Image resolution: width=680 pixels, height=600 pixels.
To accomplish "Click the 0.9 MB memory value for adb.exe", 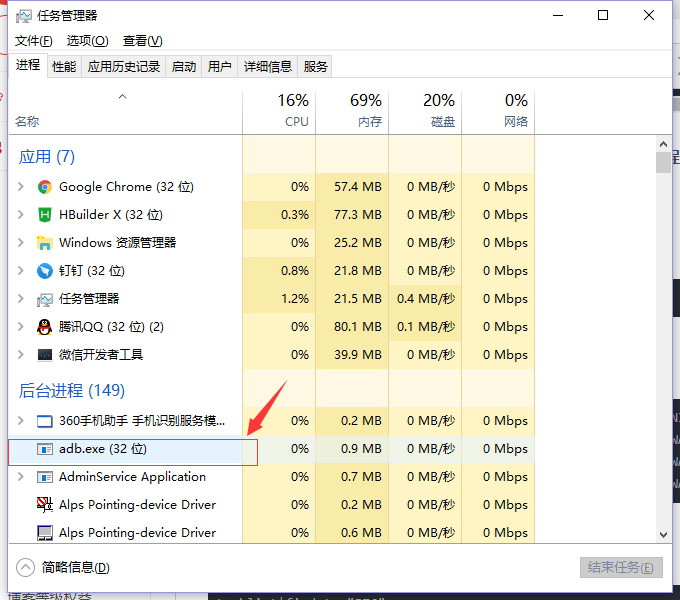I will point(361,449).
